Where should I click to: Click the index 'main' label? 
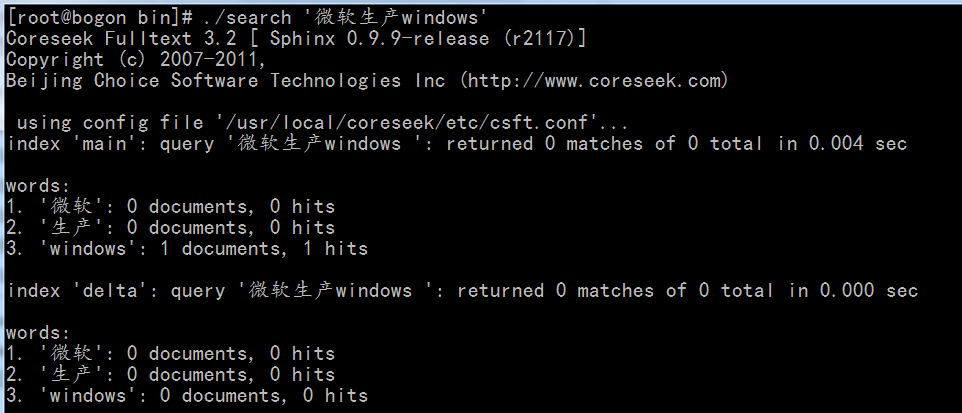click(68, 144)
